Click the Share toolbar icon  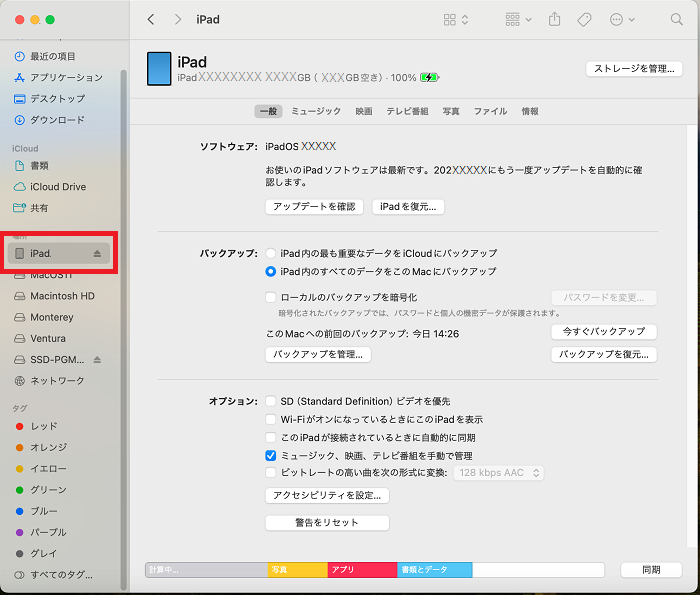tap(554, 20)
